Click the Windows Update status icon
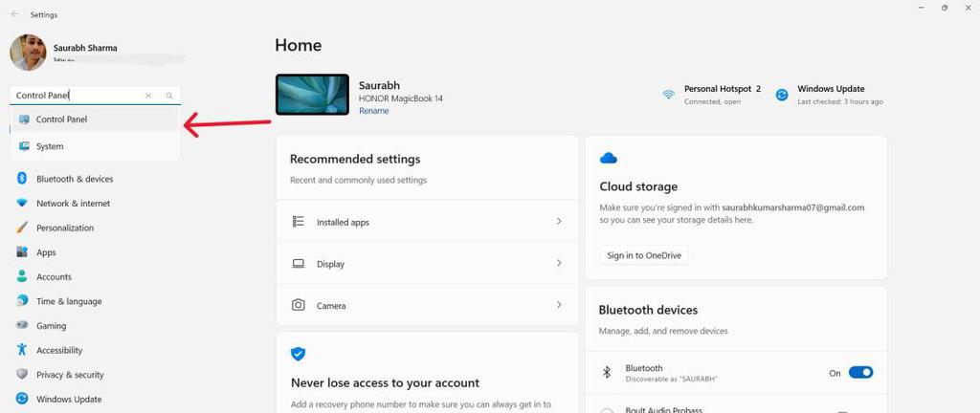Viewport: 980px width, 413px height. click(782, 95)
